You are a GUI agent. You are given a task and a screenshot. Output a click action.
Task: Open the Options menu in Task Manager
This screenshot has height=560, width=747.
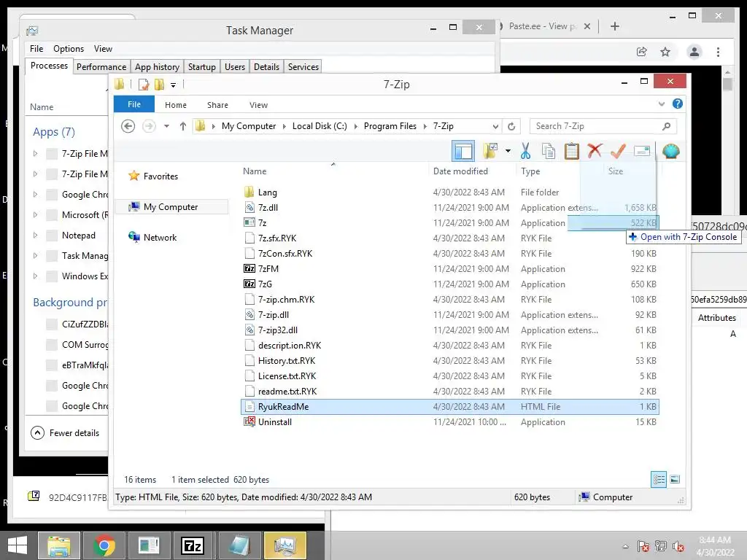click(68, 49)
